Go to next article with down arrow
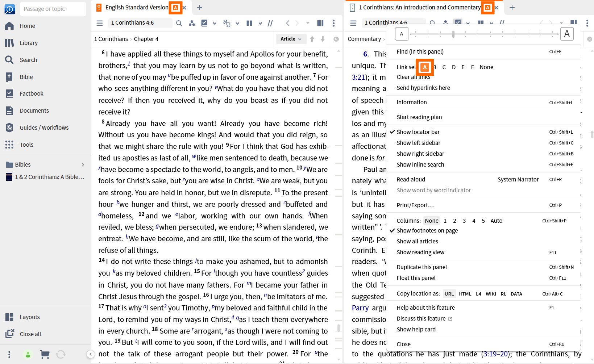 click(x=323, y=39)
